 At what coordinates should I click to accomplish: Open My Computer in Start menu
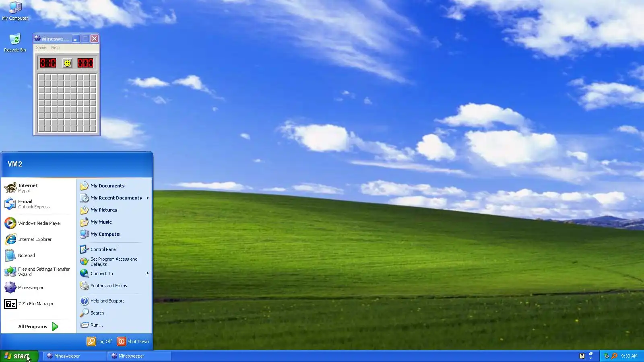coord(115,234)
